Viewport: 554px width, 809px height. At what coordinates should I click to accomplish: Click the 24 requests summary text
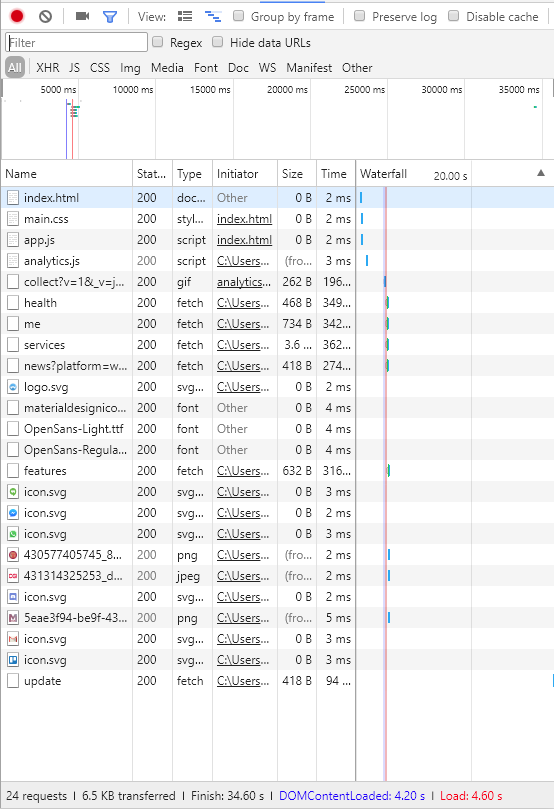tap(36, 796)
